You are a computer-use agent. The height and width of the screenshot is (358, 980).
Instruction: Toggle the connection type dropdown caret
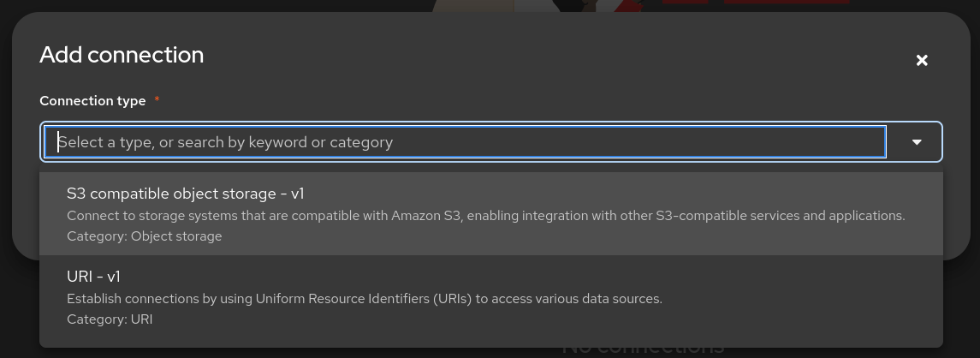pyautogui.click(x=917, y=142)
